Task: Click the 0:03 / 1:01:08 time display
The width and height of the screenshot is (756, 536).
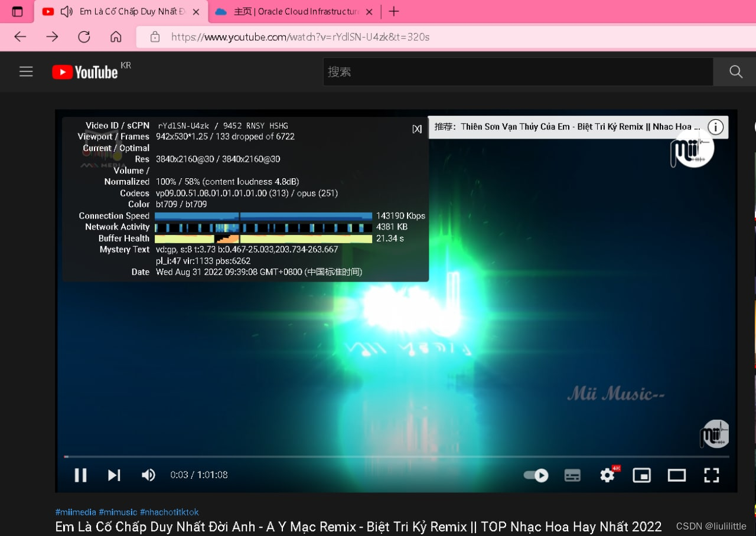Action: 199,475
